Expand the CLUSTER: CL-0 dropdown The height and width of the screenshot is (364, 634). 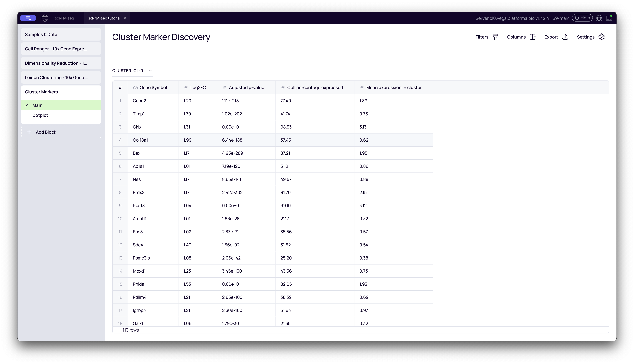click(150, 70)
